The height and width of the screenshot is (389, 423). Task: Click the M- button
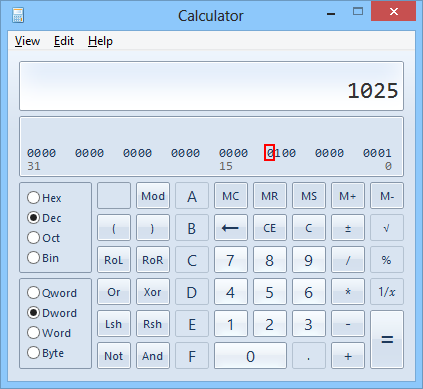pyautogui.click(x=387, y=196)
